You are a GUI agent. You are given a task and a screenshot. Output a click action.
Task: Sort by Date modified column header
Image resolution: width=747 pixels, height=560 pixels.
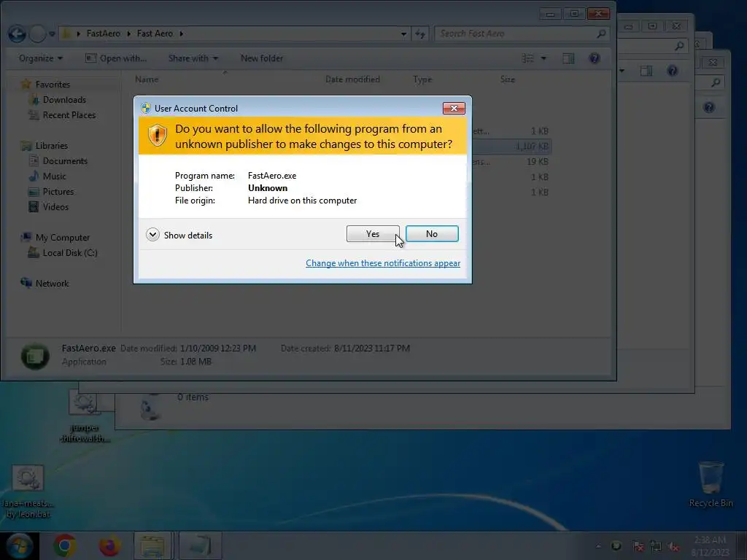click(352, 79)
